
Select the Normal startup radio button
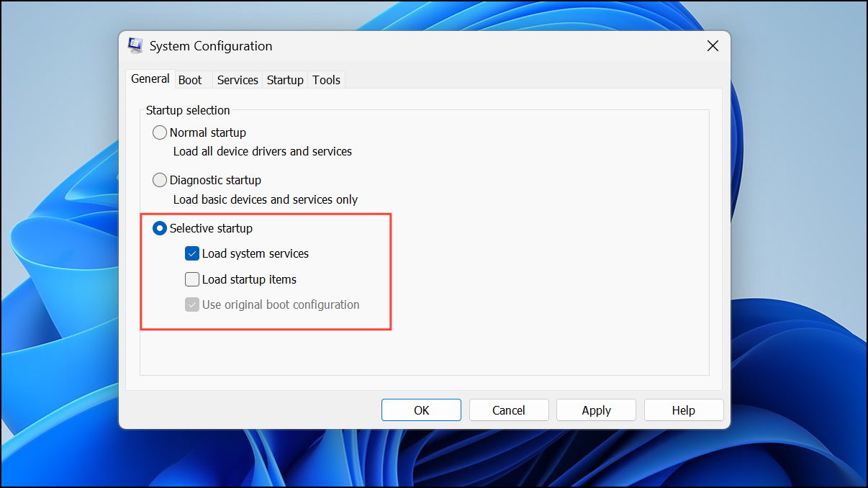(160, 132)
